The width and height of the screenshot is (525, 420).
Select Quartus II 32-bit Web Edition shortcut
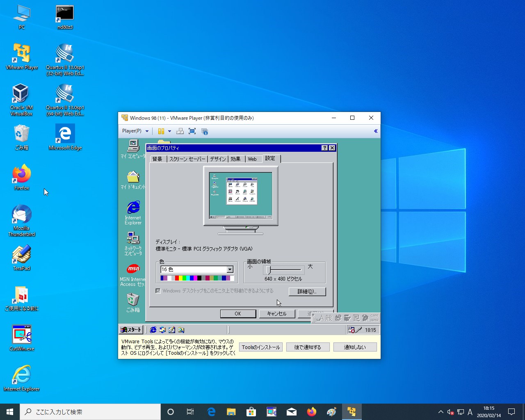click(x=65, y=60)
